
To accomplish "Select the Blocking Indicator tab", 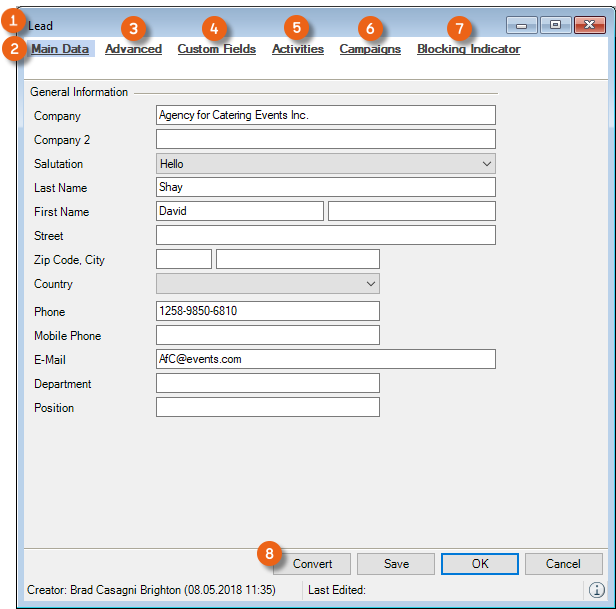I will [468, 49].
